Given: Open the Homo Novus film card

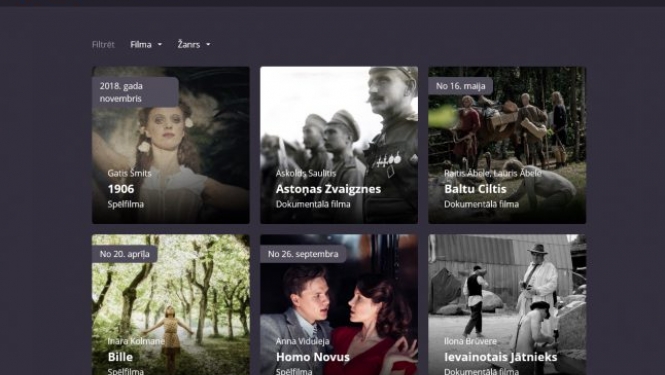Looking at the screenshot, I should 339,305.
